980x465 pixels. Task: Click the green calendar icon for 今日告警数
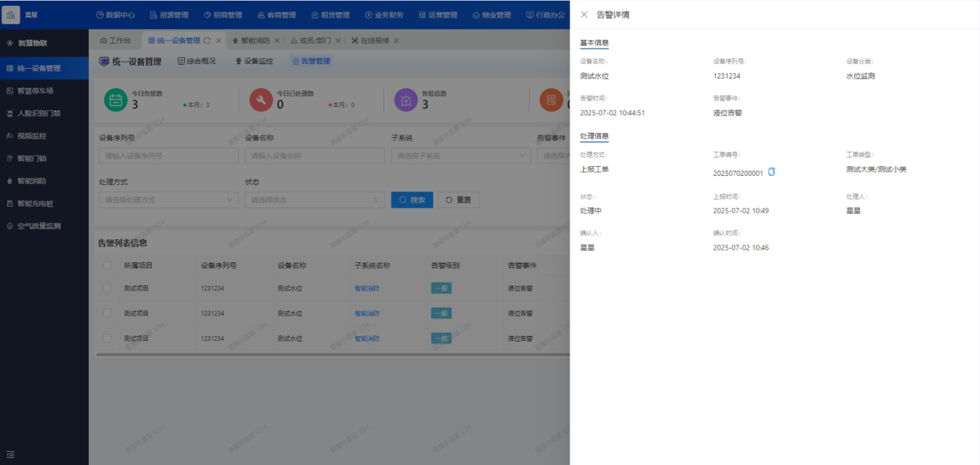coord(116,100)
